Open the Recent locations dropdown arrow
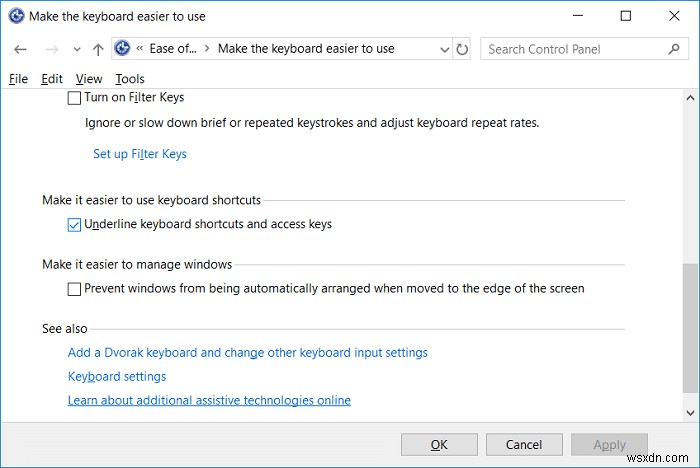Viewport: 700px width, 468px height. [73, 49]
